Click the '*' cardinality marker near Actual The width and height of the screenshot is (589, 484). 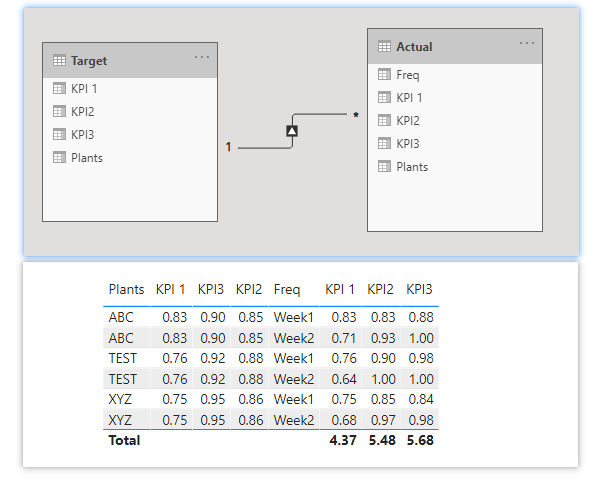[x=355, y=115]
